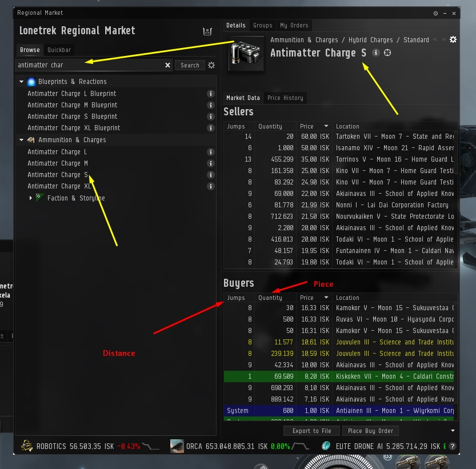Click the Place Buy Order button

[x=370, y=431]
